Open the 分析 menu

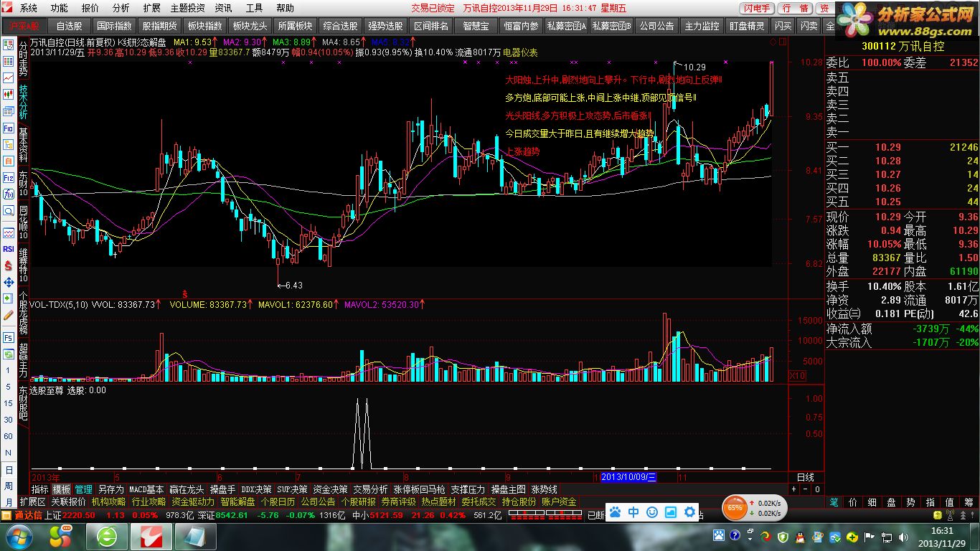pyautogui.click(x=121, y=8)
